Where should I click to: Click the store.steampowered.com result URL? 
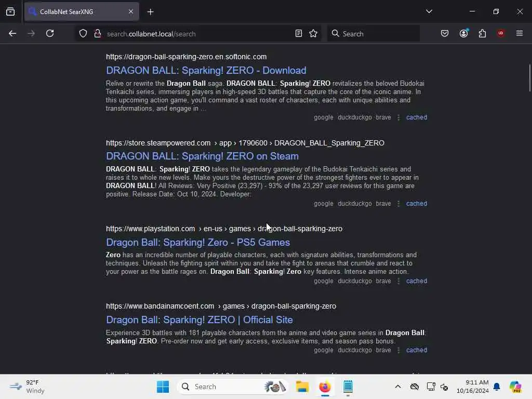pos(245,143)
